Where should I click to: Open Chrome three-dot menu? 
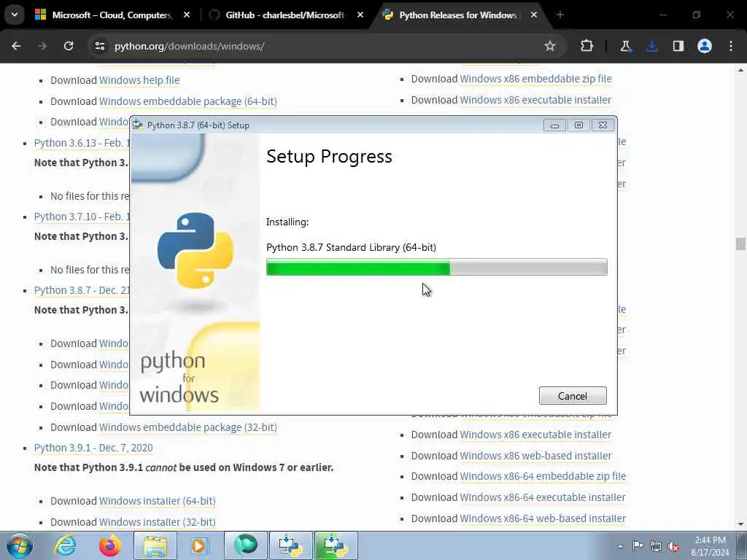pyautogui.click(x=731, y=46)
